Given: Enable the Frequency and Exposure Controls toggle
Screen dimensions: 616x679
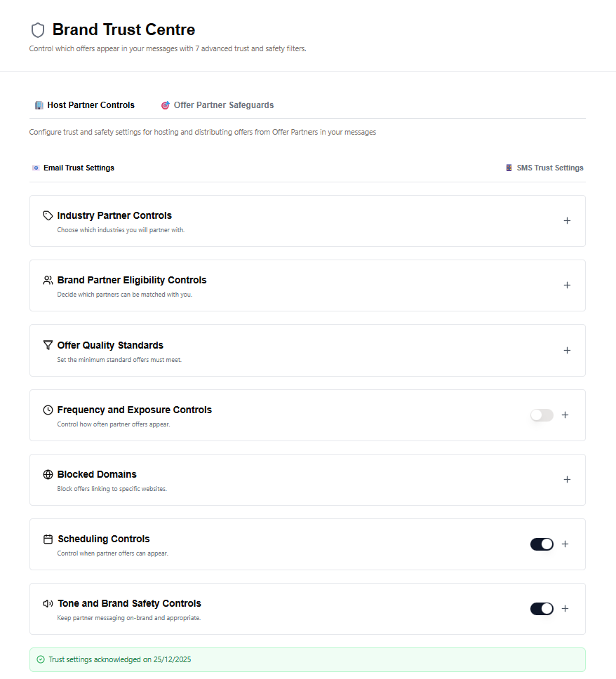Looking at the screenshot, I should click(x=542, y=415).
